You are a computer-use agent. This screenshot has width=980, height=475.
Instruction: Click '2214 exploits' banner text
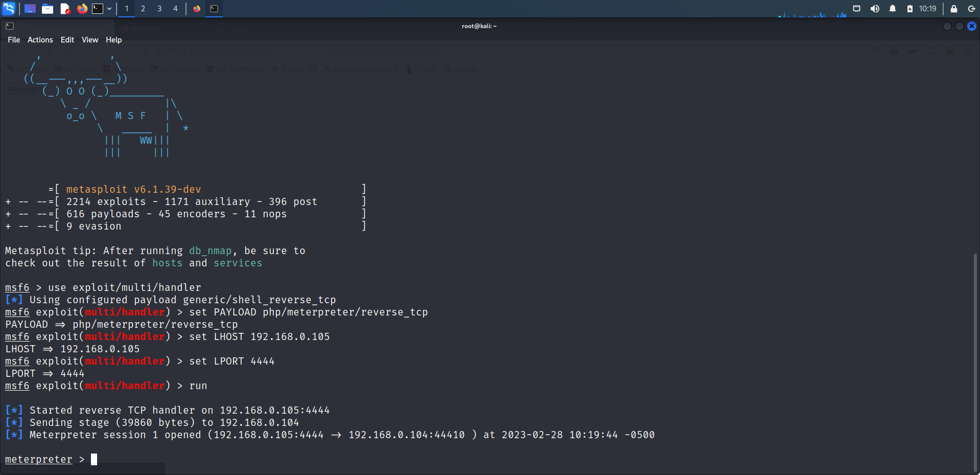point(106,201)
